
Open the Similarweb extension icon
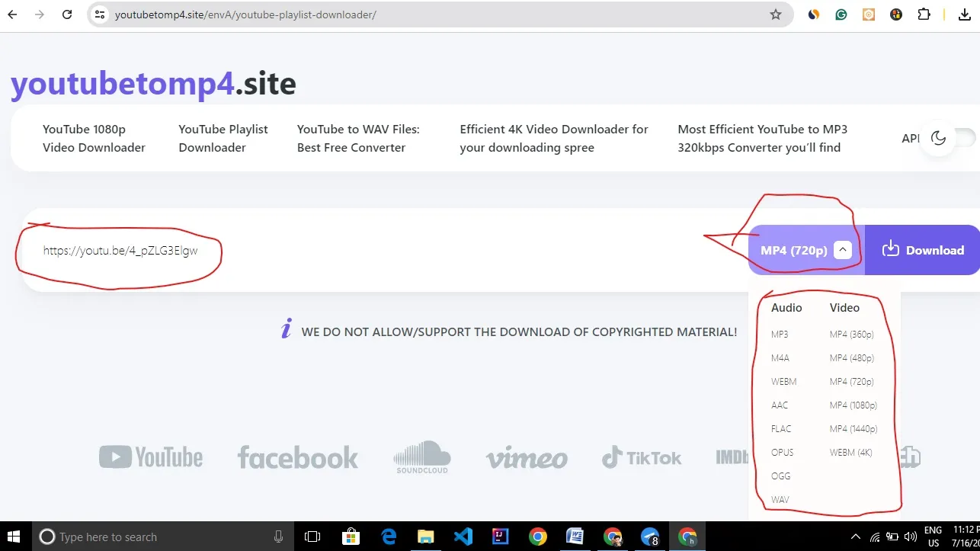pyautogui.click(x=814, y=14)
